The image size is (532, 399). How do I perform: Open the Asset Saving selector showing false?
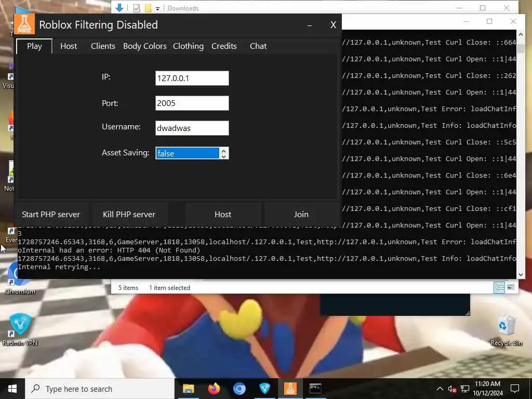pos(188,153)
